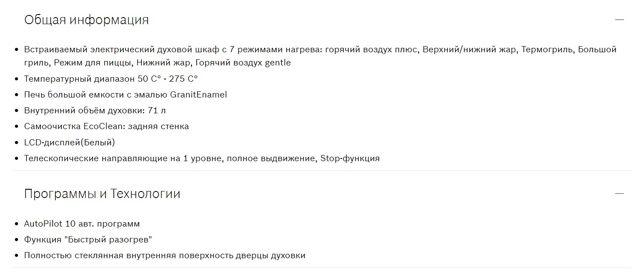This screenshot has height=274, width=644.
Task: Click the Функция "Быстрый разогрев" line
Action: (x=88, y=240)
